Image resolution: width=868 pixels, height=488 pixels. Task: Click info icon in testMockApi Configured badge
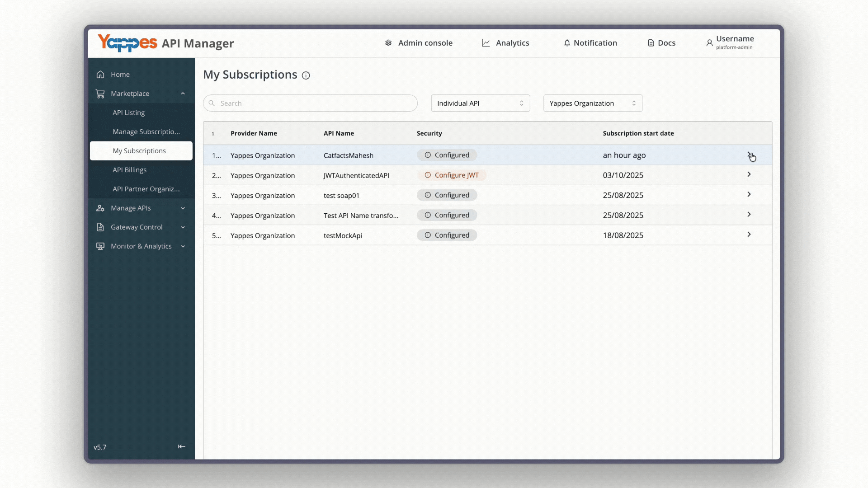428,235
